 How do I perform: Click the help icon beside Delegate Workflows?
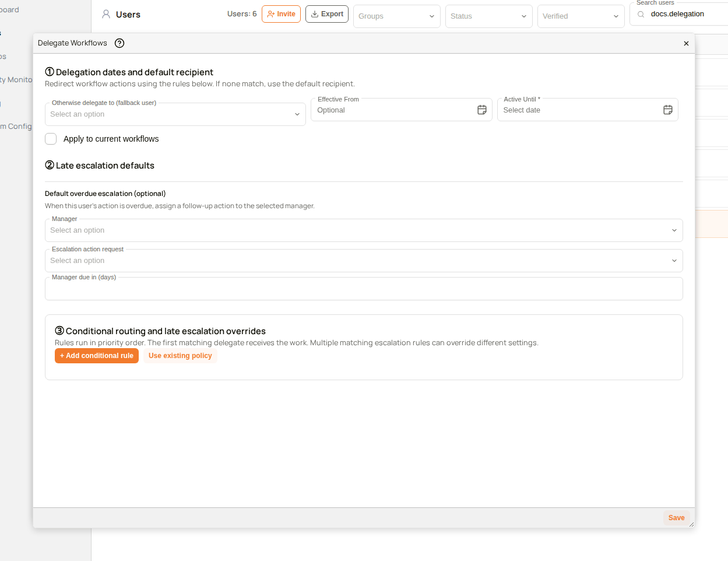pos(119,43)
